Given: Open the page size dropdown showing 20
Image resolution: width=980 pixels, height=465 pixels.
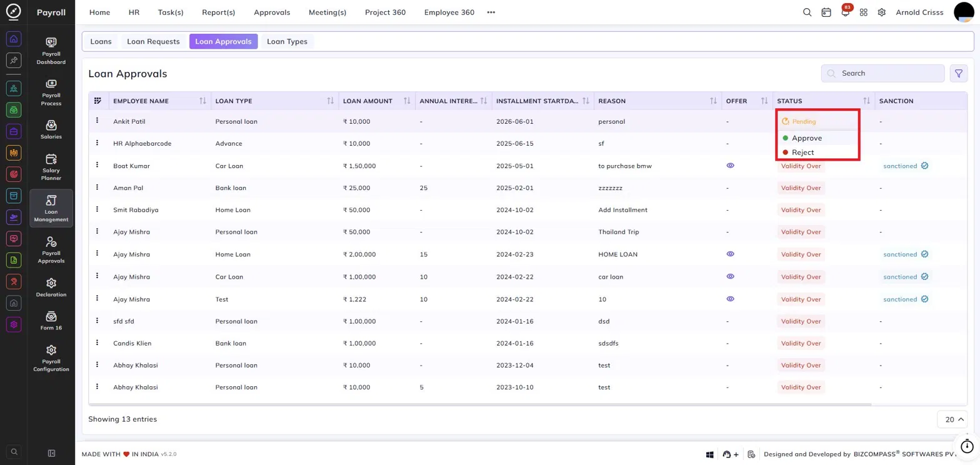Looking at the screenshot, I should [952, 419].
